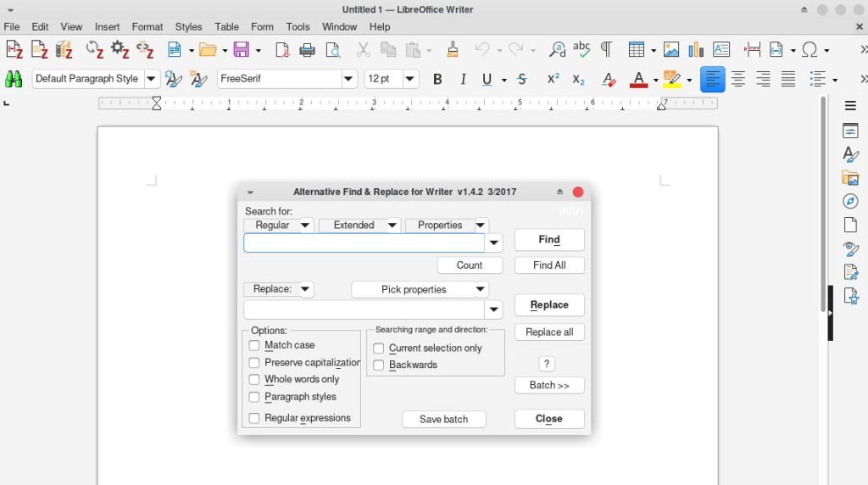The width and height of the screenshot is (868, 485).
Task: Click the Save document icon
Action: 242,50
